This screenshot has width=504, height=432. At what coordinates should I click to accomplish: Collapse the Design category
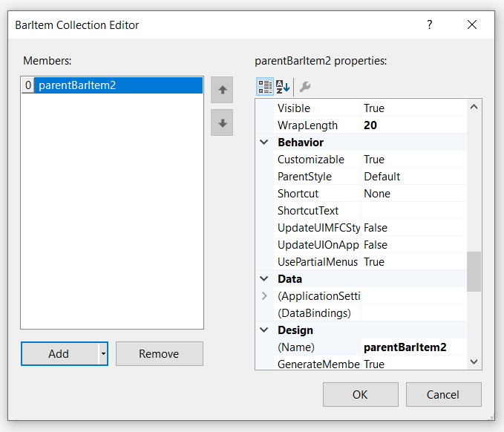pyautogui.click(x=264, y=330)
